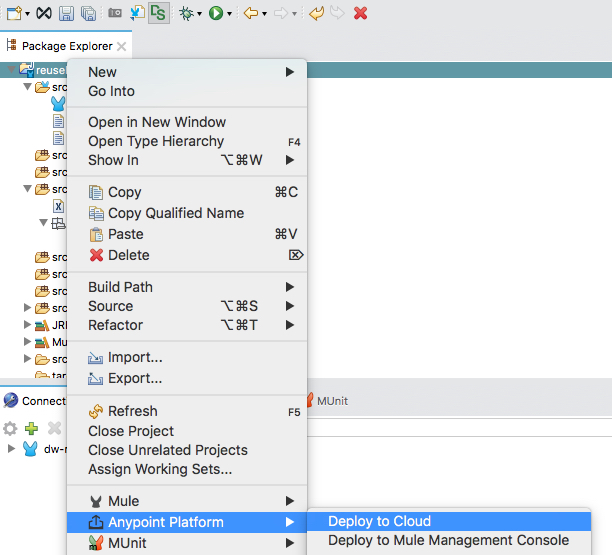Click the red X toolbar icon

coord(360,13)
